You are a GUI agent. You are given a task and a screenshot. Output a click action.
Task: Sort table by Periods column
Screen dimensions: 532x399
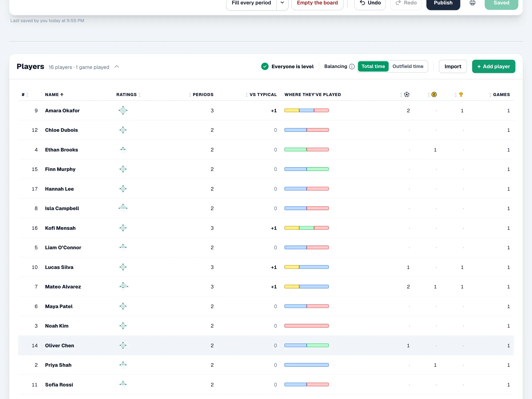click(x=201, y=95)
